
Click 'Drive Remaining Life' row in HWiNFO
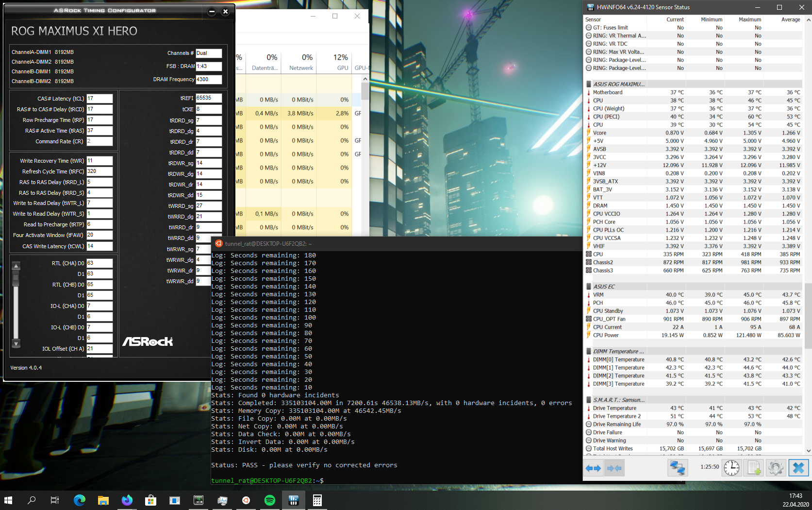tap(694, 424)
